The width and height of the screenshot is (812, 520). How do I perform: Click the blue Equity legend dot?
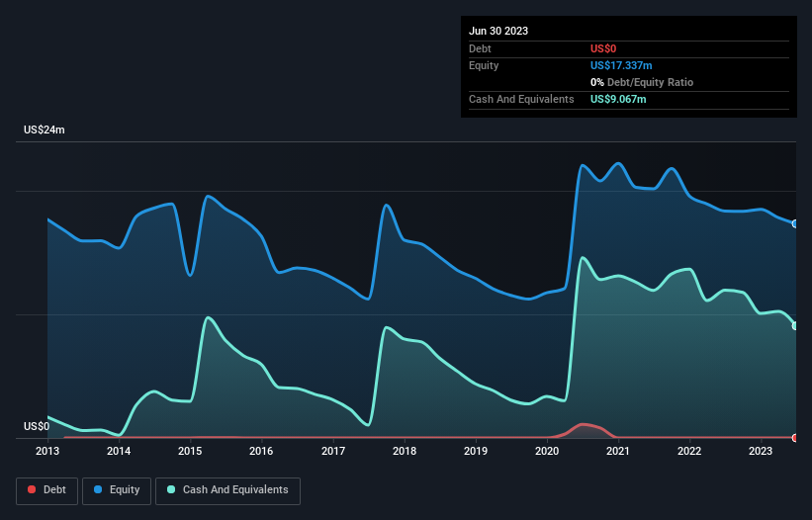pos(98,489)
